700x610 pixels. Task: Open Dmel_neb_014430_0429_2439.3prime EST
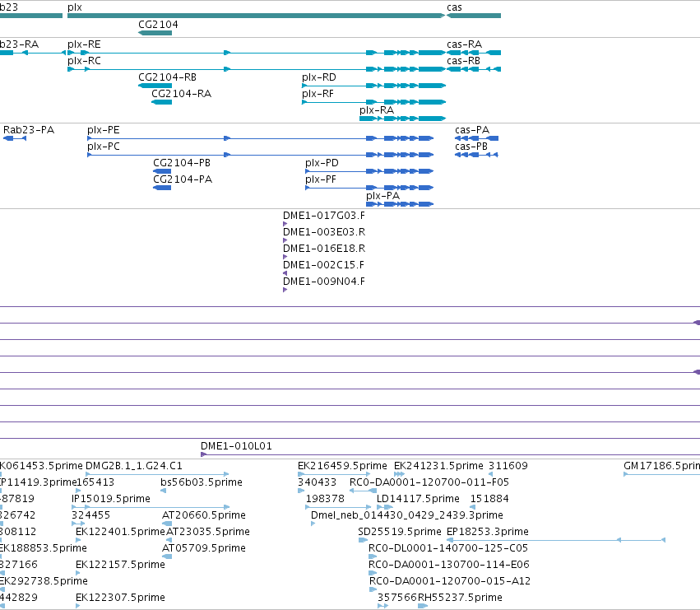313,524
